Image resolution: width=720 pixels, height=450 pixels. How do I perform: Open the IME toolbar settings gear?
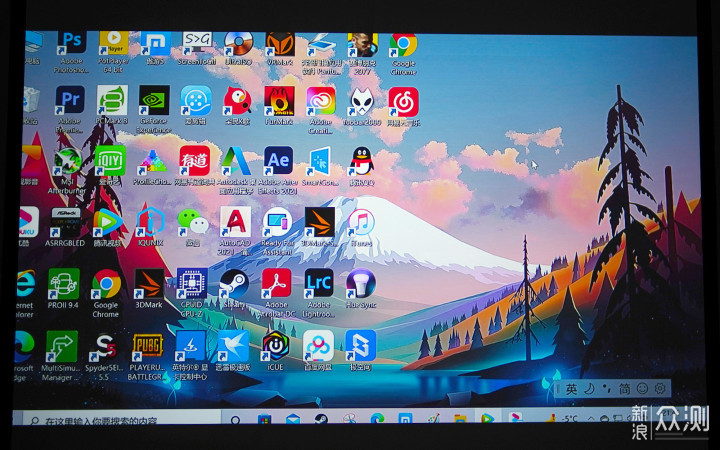tap(660, 389)
